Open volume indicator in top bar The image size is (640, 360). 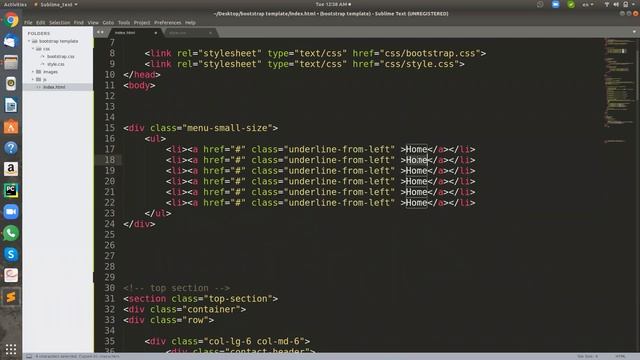click(616, 4)
